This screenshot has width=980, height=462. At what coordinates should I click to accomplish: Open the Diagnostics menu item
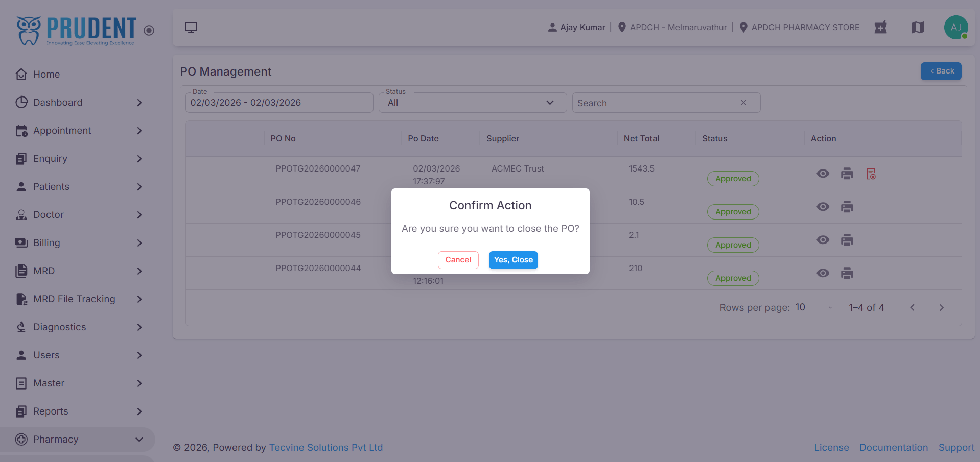click(78, 327)
